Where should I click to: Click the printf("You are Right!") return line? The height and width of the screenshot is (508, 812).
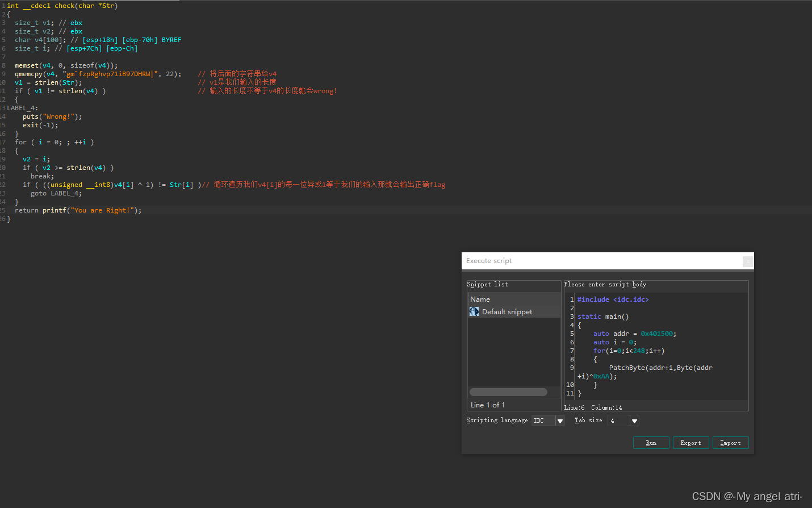tap(78, 210)
